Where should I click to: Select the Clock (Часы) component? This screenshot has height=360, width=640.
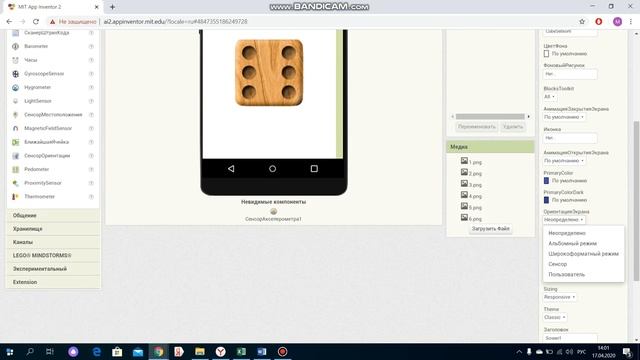[x=31, y=60]
